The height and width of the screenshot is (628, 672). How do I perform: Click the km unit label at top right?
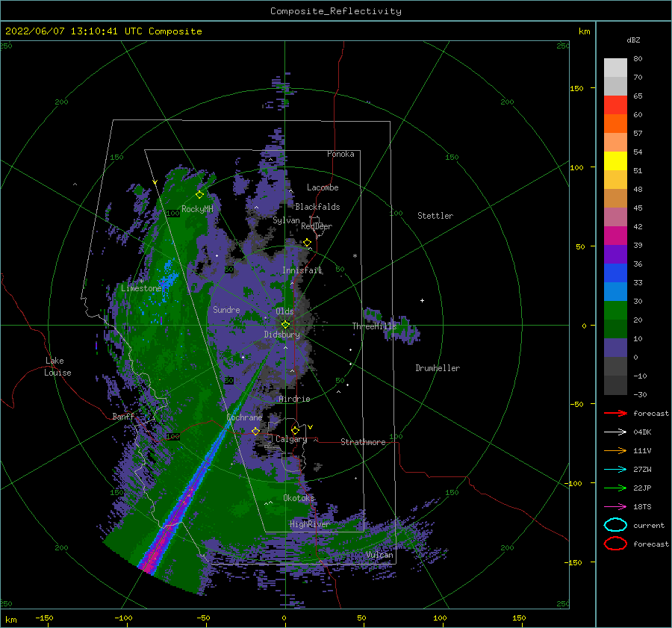tap(584, 31)
